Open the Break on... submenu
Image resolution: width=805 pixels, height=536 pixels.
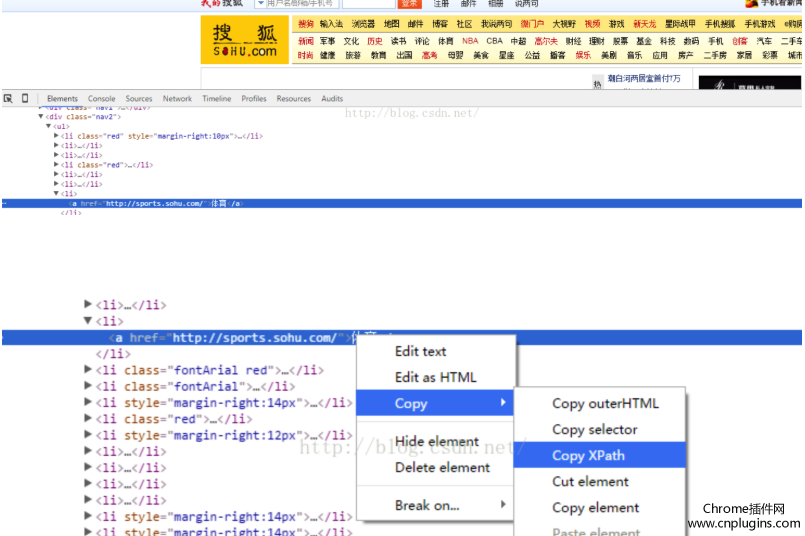(x=435, y=505)
